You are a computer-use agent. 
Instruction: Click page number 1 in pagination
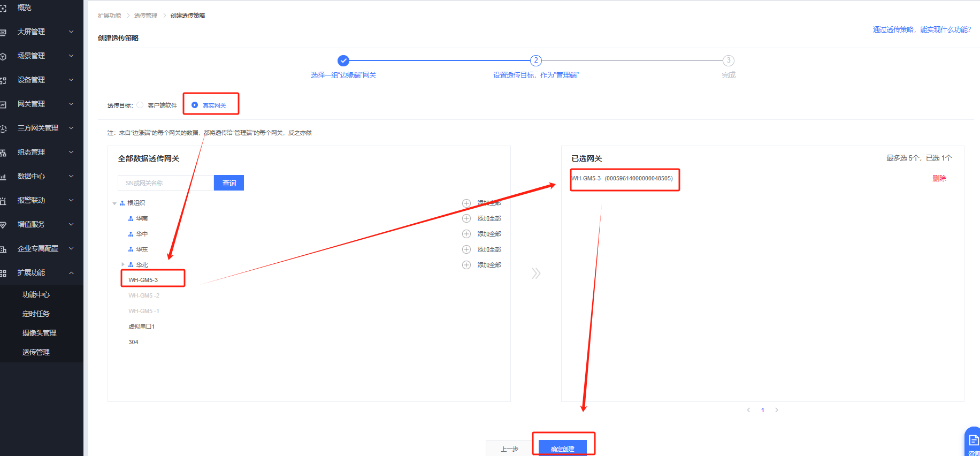click(763, 410)
